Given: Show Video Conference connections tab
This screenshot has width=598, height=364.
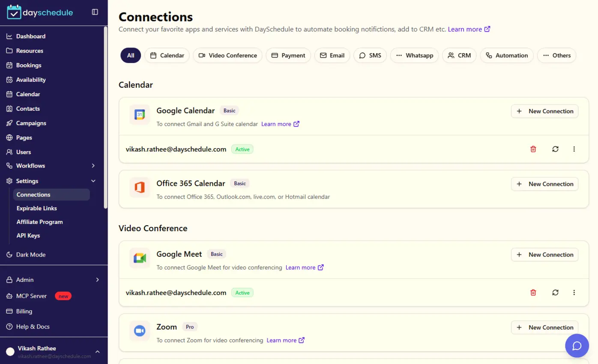Looking at the screenshot, I should point(227,55).
